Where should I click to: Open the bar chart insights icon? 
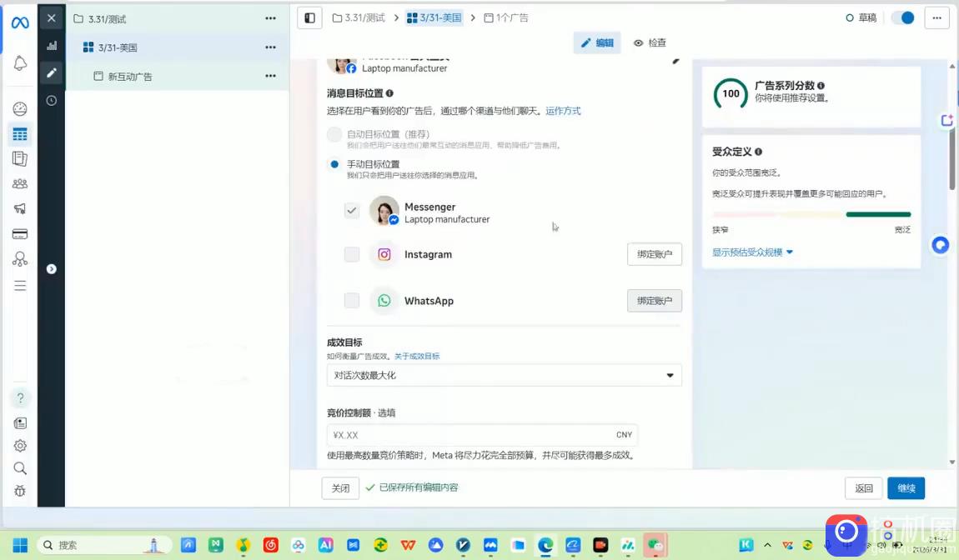coord(52,46)
